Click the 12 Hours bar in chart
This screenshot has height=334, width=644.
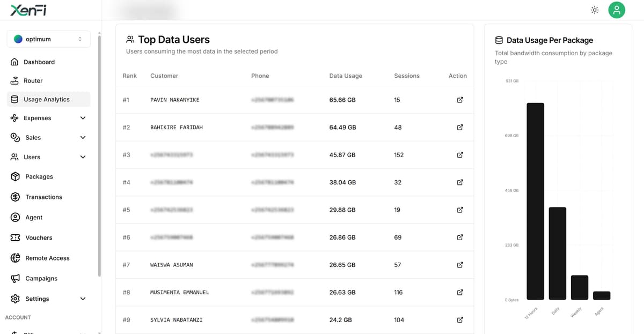tap(536, 201)
